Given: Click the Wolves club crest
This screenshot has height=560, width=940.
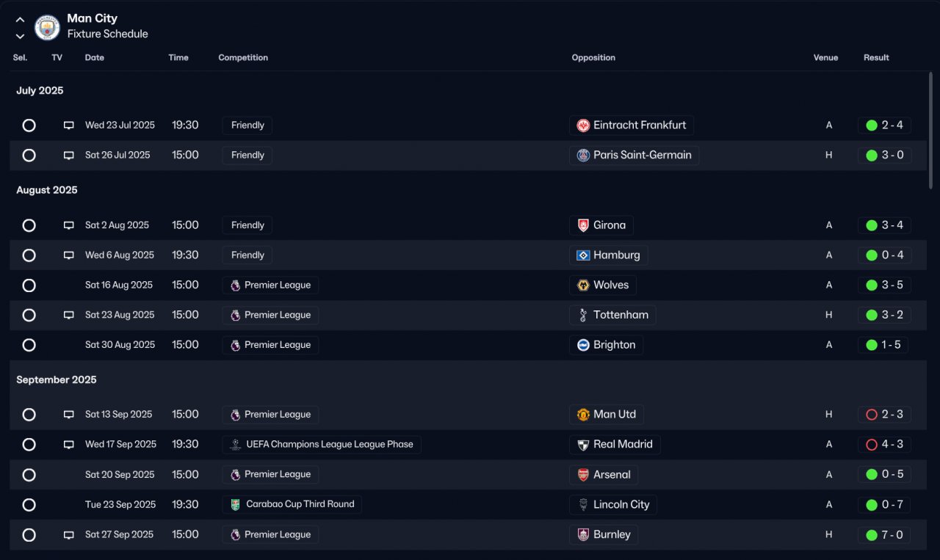Looking at the screenshot, I should [583, 286].
